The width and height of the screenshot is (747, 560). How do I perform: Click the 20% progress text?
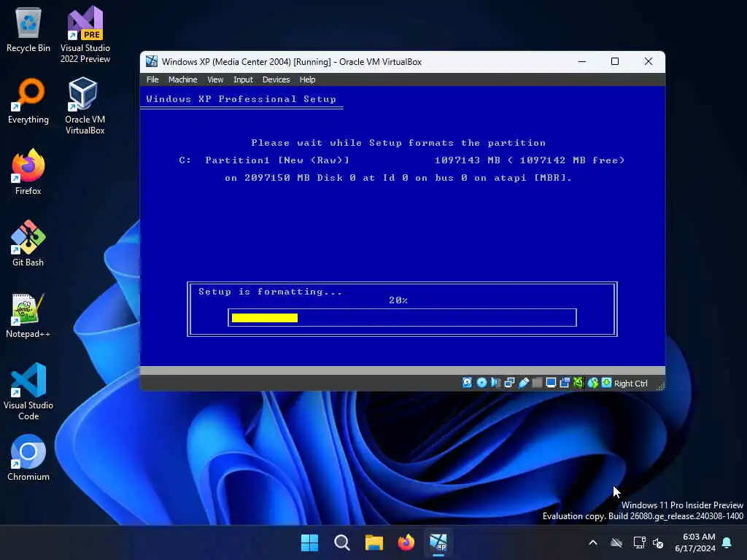398,300
